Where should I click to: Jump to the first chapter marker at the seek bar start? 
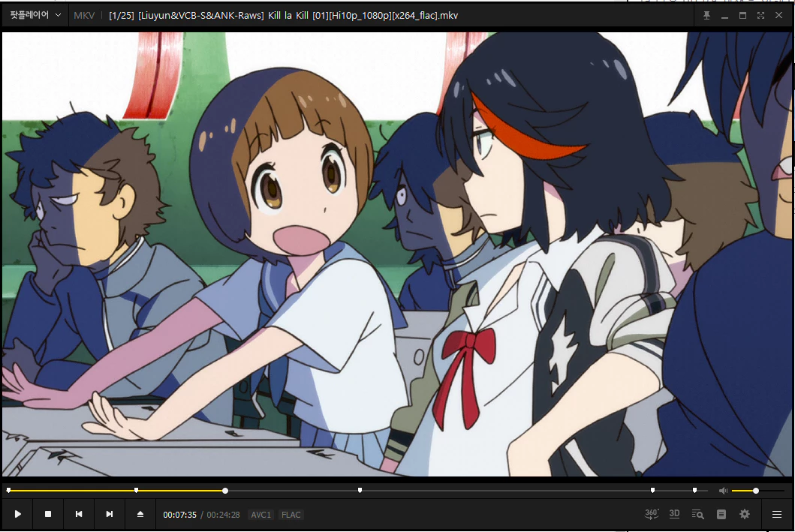click(8, 490)
